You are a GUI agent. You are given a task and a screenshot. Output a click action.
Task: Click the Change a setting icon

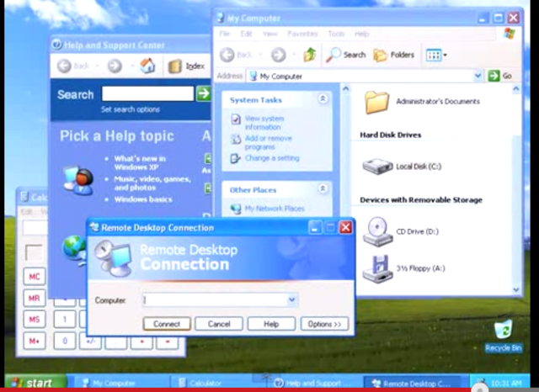click(236, 158)
